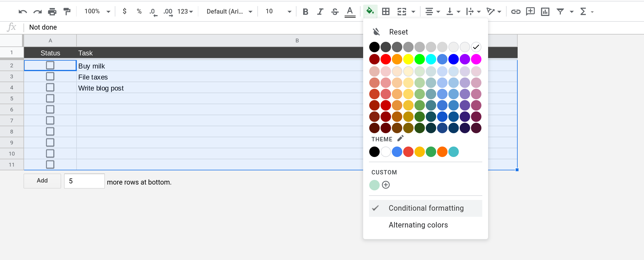
Task: Click the fill color bucket icon
Action: tap(370, 11)
